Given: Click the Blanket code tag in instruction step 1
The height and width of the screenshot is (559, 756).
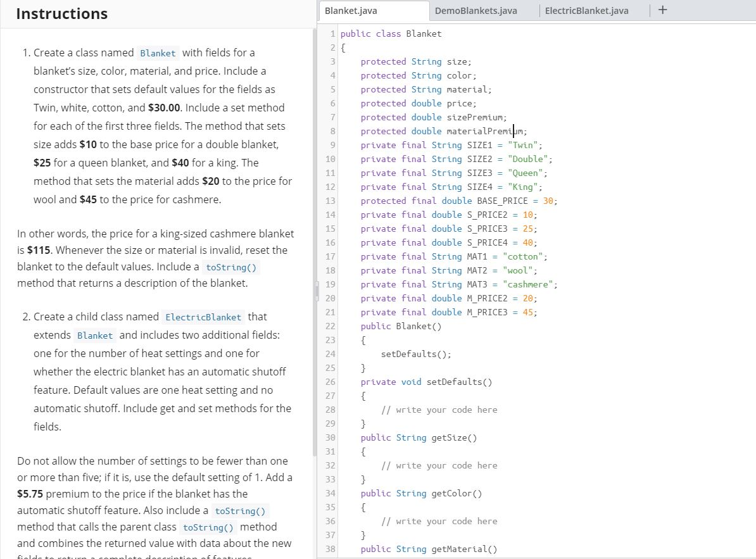Looking at the screenshot, I should [158, 53].
